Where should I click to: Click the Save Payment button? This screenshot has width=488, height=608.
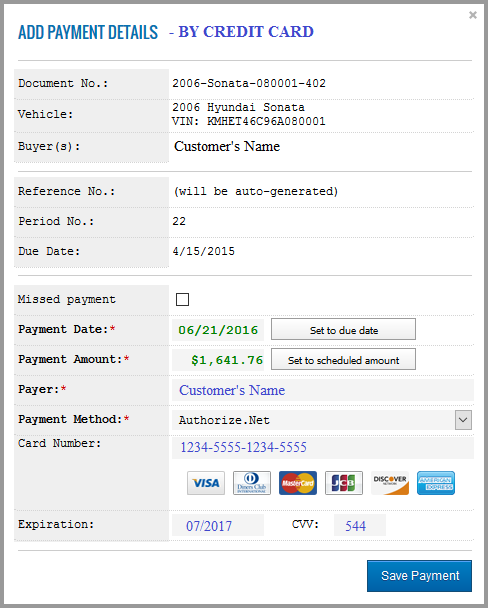(419, 576)
